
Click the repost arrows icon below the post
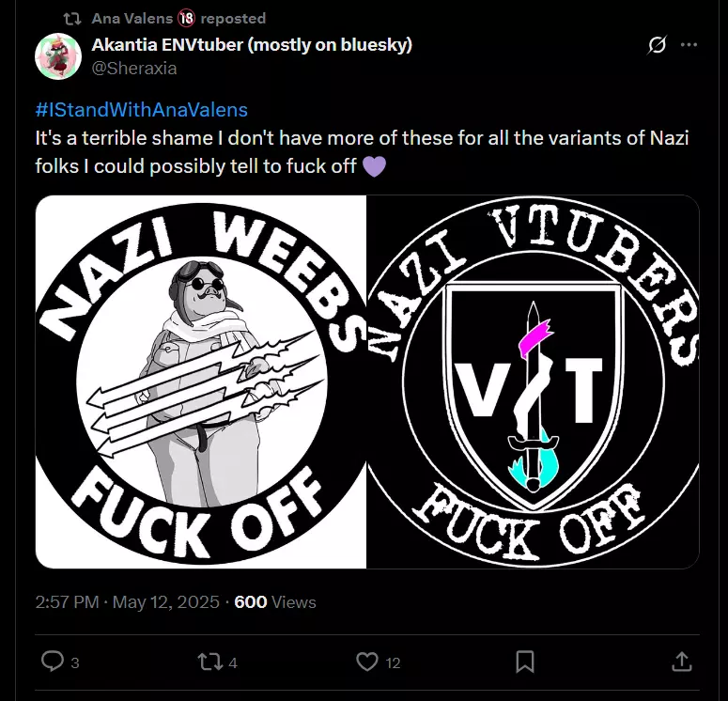click(x=210, y=662)
